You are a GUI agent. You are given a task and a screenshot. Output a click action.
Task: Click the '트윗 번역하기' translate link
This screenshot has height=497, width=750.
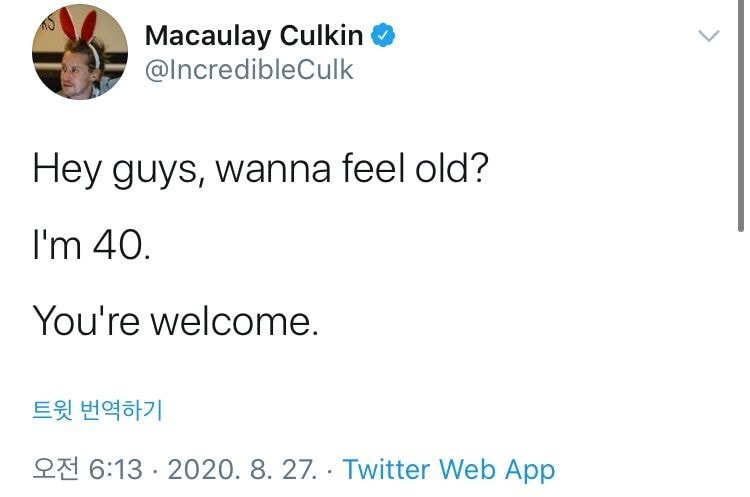pos(97,409)
